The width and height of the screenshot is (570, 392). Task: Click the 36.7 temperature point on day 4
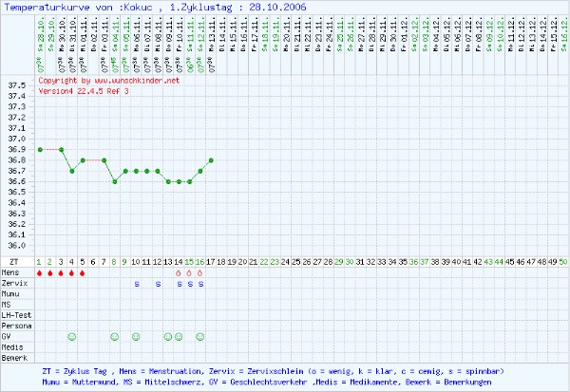[72, 171]
